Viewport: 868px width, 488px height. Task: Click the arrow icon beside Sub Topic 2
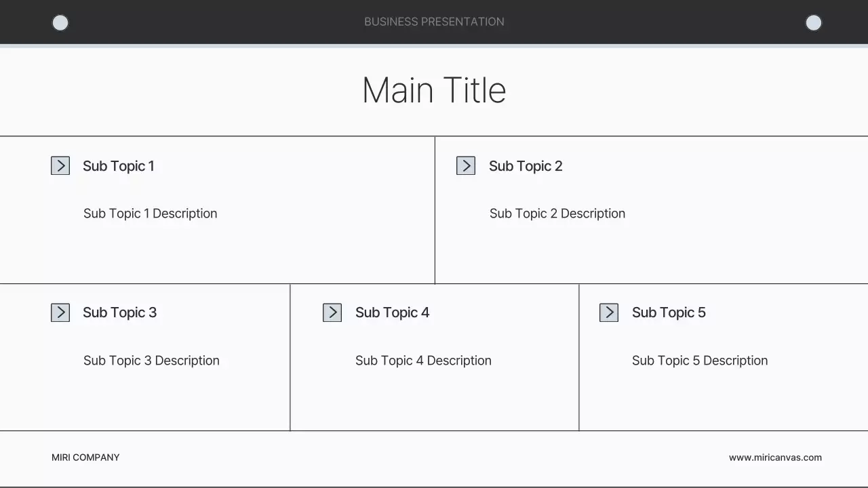pos(466,166)
